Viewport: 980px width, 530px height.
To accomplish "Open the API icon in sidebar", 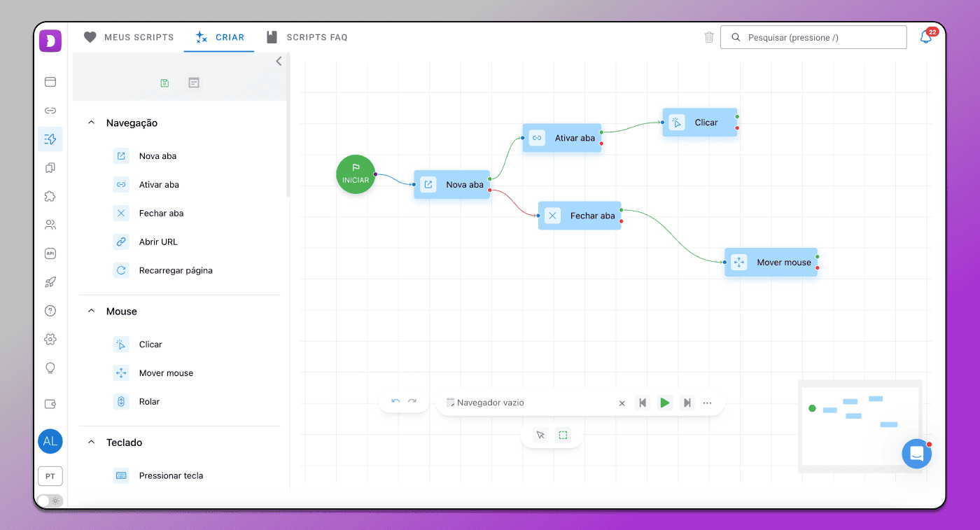I will [50, 253].
